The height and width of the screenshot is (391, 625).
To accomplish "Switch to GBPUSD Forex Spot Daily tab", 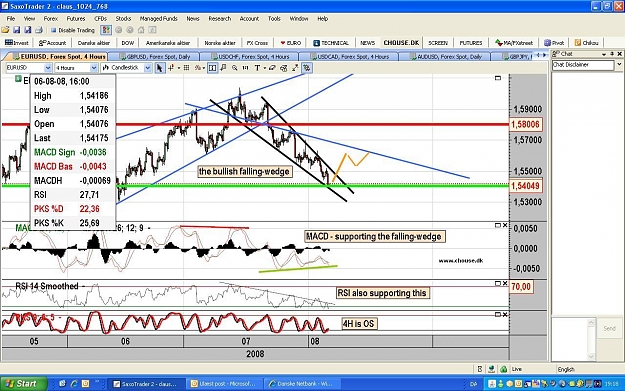I will pos(155,57).
